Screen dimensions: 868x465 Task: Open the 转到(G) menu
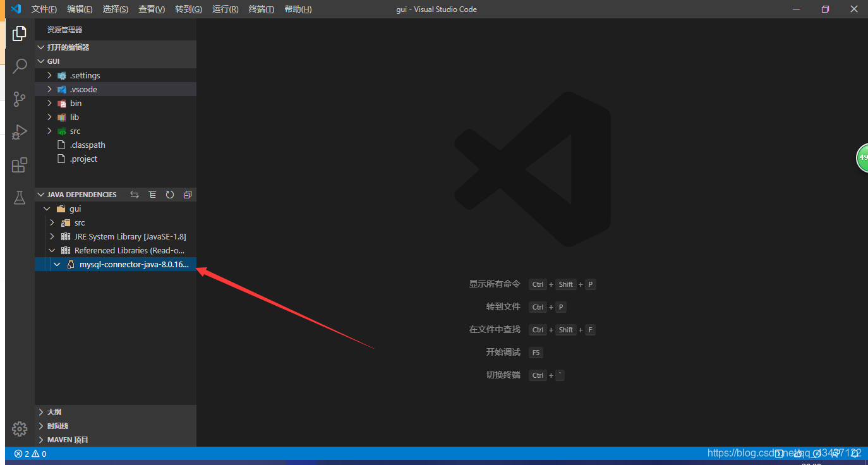pos(188,9)
